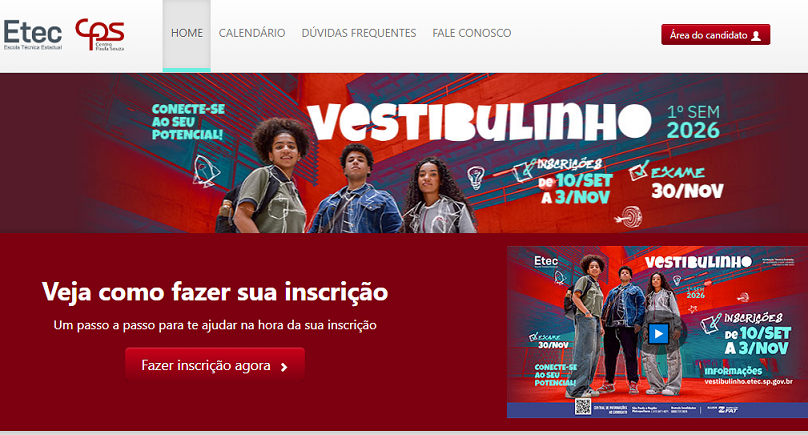The width and height of the screenshot is (808, 435).
Task: Click vestibulinho.etec.sp.gov.br address in video poster
Action: click(x=748, y=382)
